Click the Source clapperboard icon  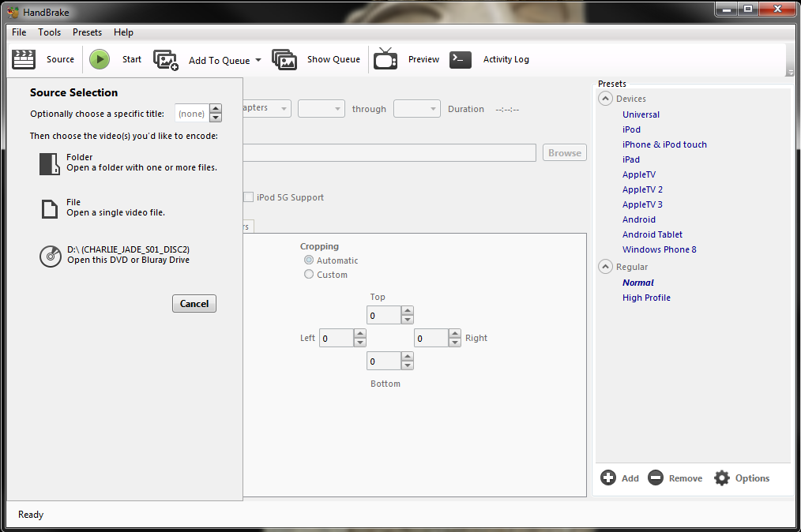(x=24, y=59)
